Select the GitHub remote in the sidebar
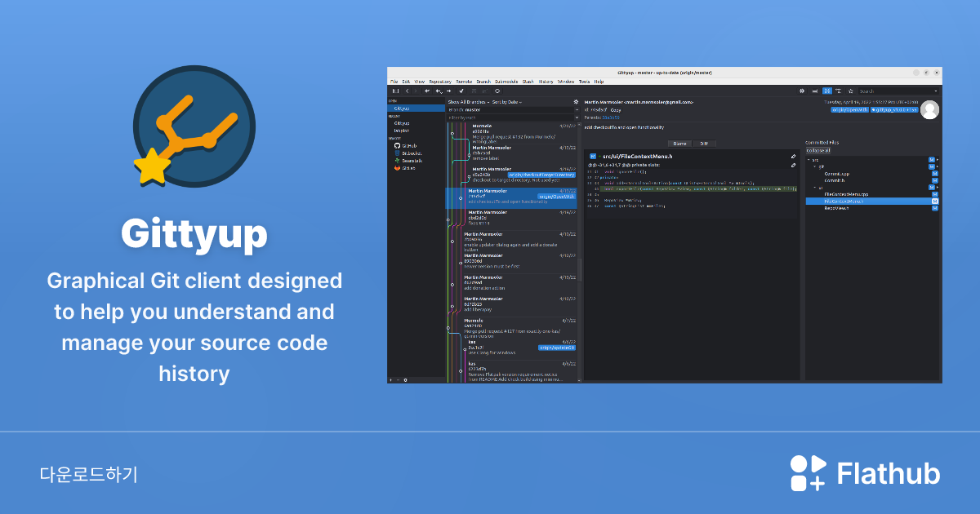This screenshot has width=980, height=514. (408, 146)
